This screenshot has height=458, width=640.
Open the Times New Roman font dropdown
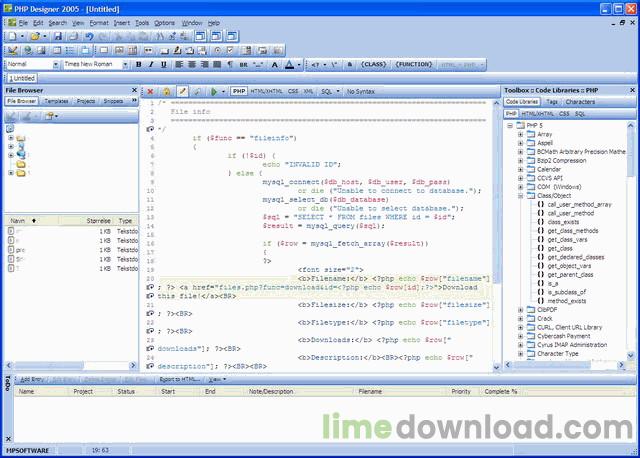click(x=125, y=64)
